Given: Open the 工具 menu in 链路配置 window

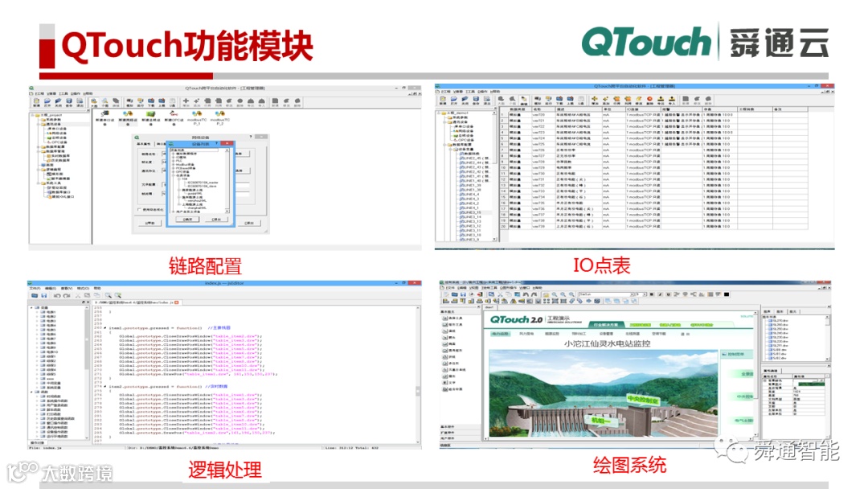Looking at the screenshot, I should (x=63, y=93).
